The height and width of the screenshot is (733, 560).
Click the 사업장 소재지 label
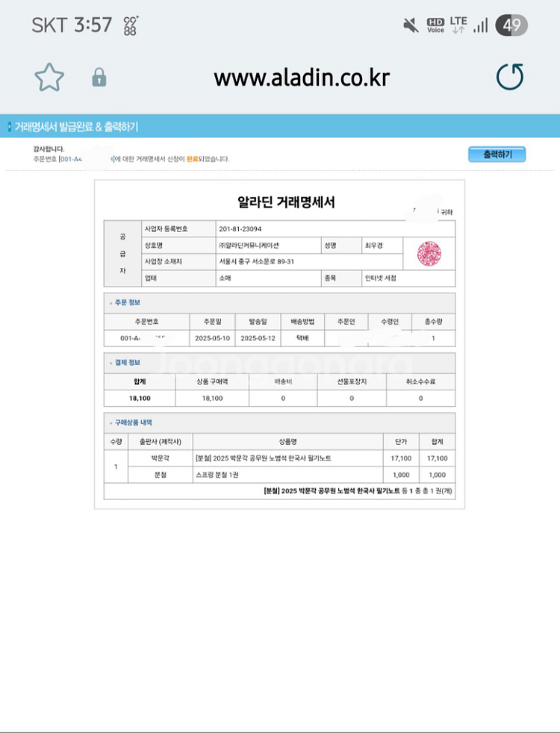tap(163, 262)
